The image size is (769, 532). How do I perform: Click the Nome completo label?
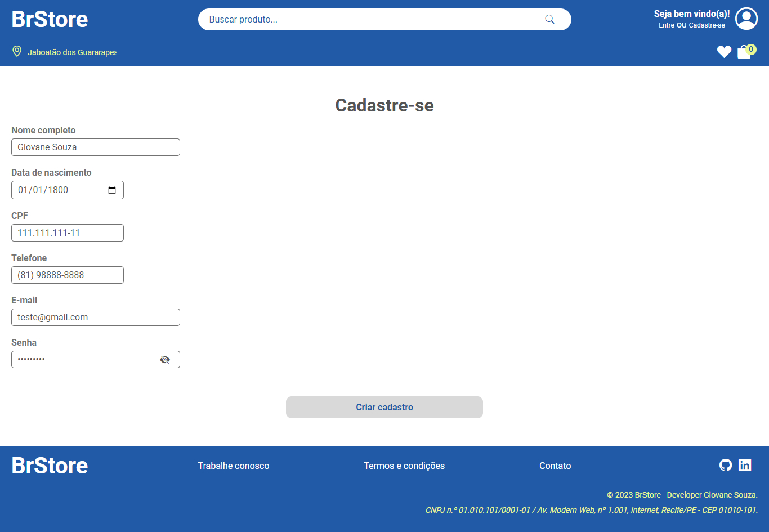43,130
